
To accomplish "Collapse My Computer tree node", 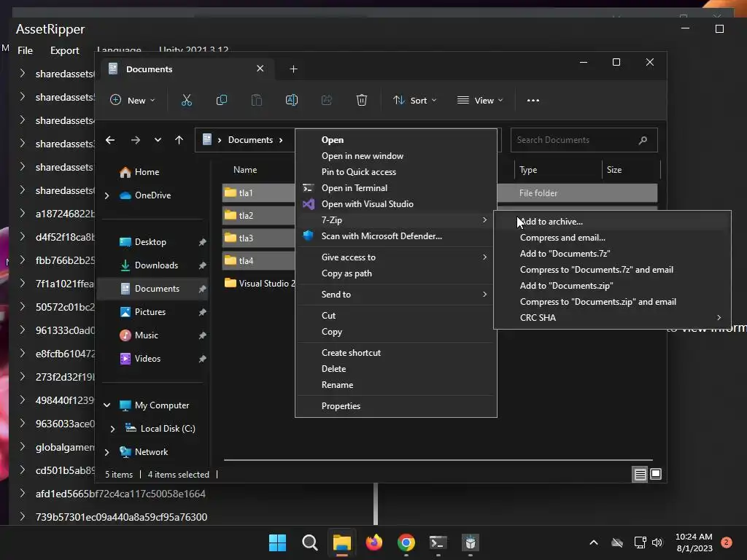I will [107, 405].
